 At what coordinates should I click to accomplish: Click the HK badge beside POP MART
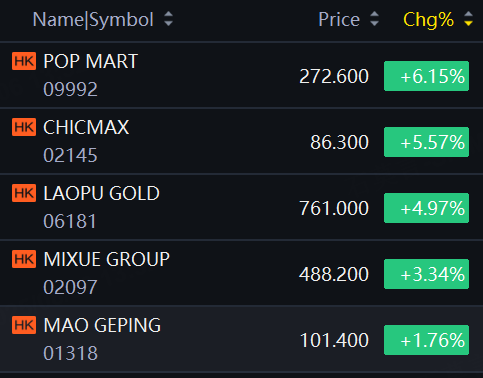pos(24,61)
